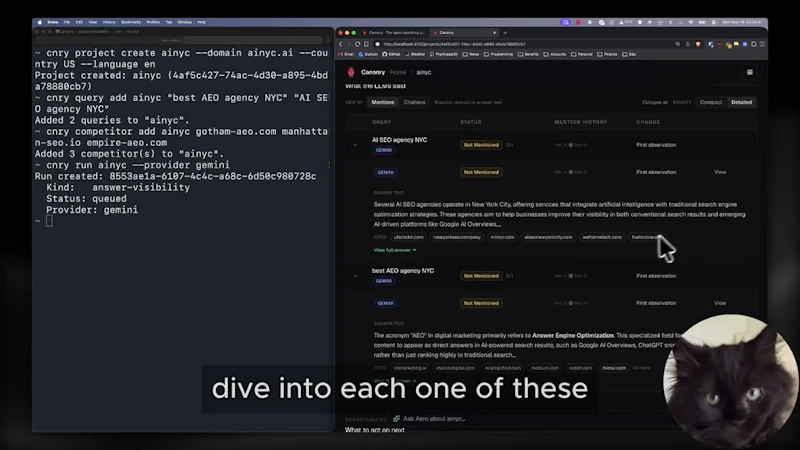Click the reddit.com citation chip
This screenshot has height=450, width=800.
click(580, 368)
